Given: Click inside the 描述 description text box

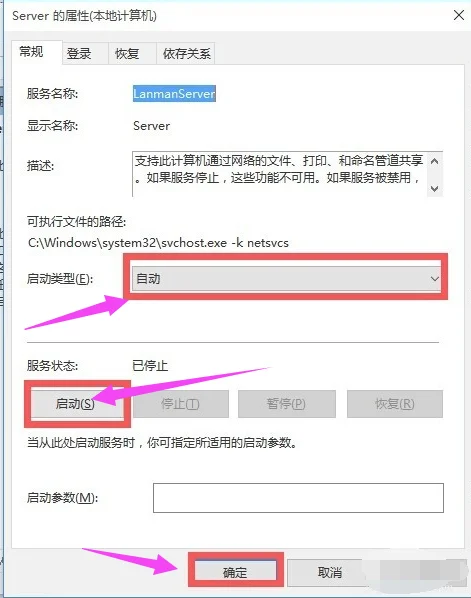Looking at the screenshot, I should [x=280, y=174].
